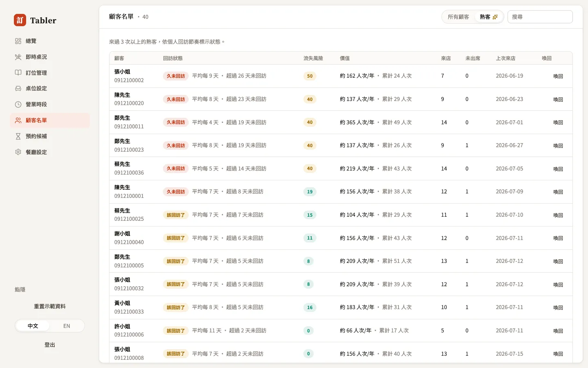Click 喚回 for 陳先生 0912100001

point(558,192)
